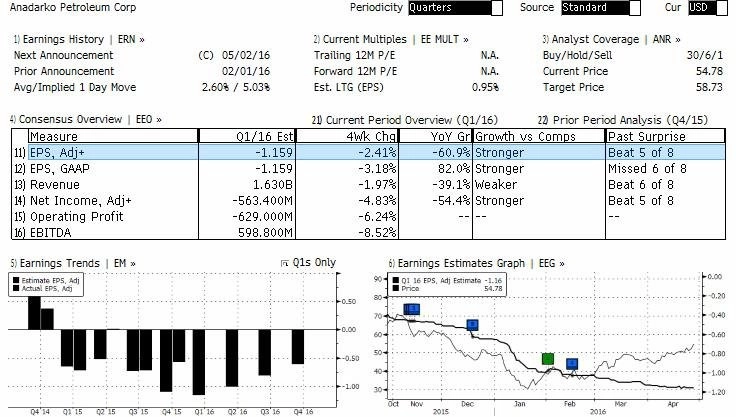Image resolution: width=736 pixels, height=417 pixels.
Task: Click the Q1/16 Est column header
Action: 247,136
